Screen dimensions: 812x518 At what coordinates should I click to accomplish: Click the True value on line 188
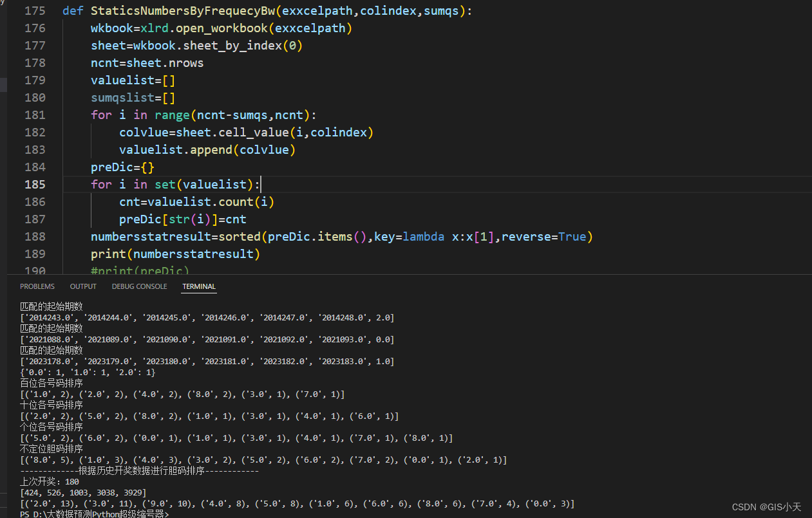tap(572, 237)
